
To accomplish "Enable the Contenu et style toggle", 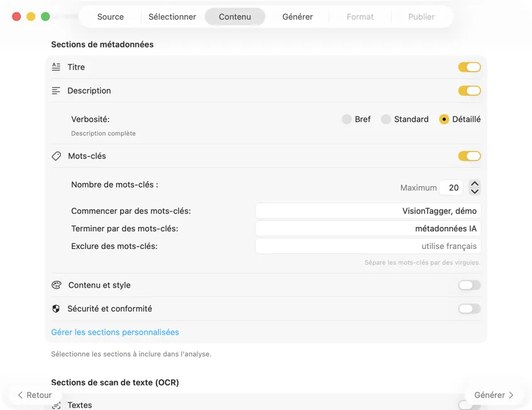I will pos(470,285).
